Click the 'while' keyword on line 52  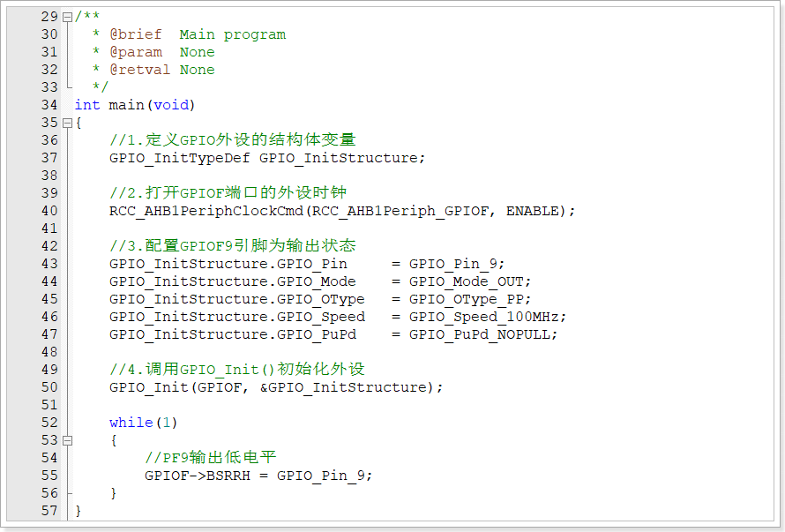point(131,423)
